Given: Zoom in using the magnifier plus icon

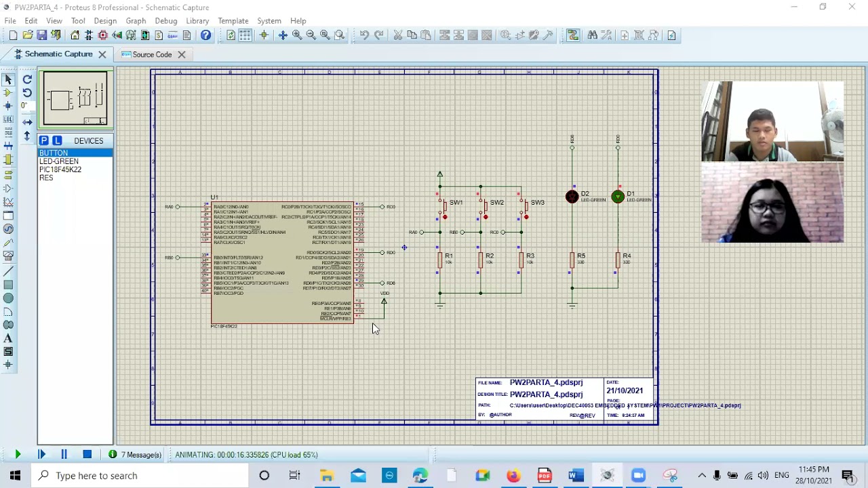Looking at the screenshot, I should tap(297, 35).
